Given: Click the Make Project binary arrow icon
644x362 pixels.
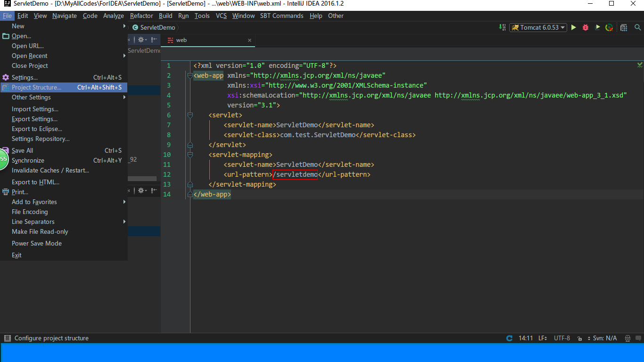Looking at the screenshot, I should coord(503,27).
